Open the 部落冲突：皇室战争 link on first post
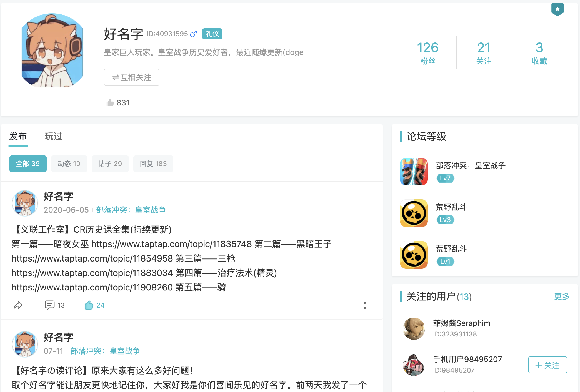The height and width of the screenshot is (392, 580). pyautogui.click(x=131, y=210)
